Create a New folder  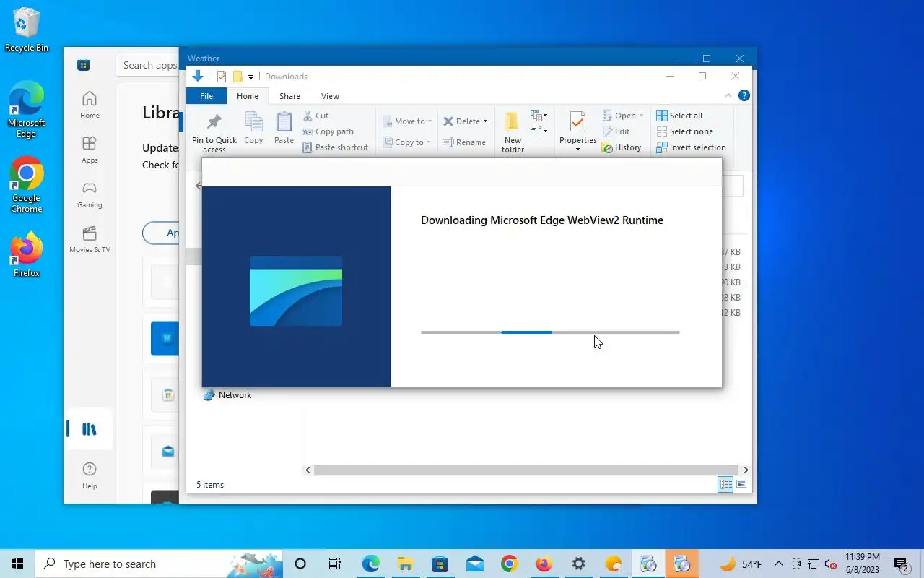coord(513,132)
